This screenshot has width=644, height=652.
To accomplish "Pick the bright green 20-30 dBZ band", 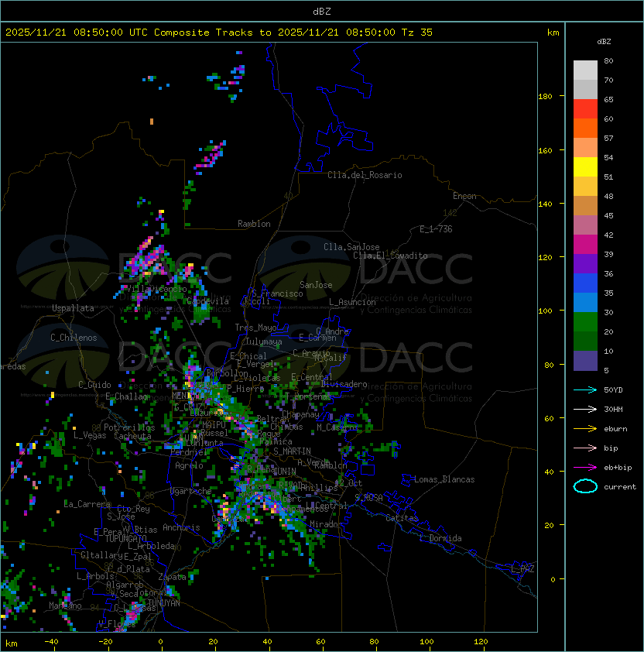I will pos(585,321).
